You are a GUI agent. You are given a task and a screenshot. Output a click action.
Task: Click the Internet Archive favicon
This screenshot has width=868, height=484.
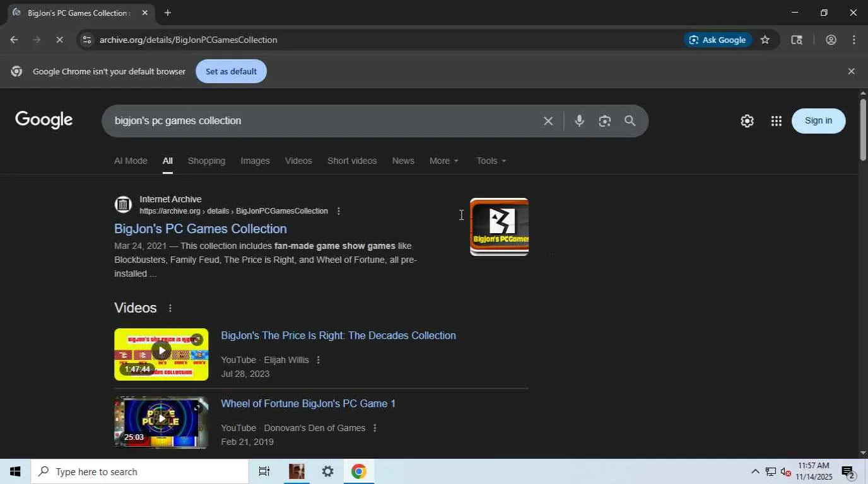(123, 204)
